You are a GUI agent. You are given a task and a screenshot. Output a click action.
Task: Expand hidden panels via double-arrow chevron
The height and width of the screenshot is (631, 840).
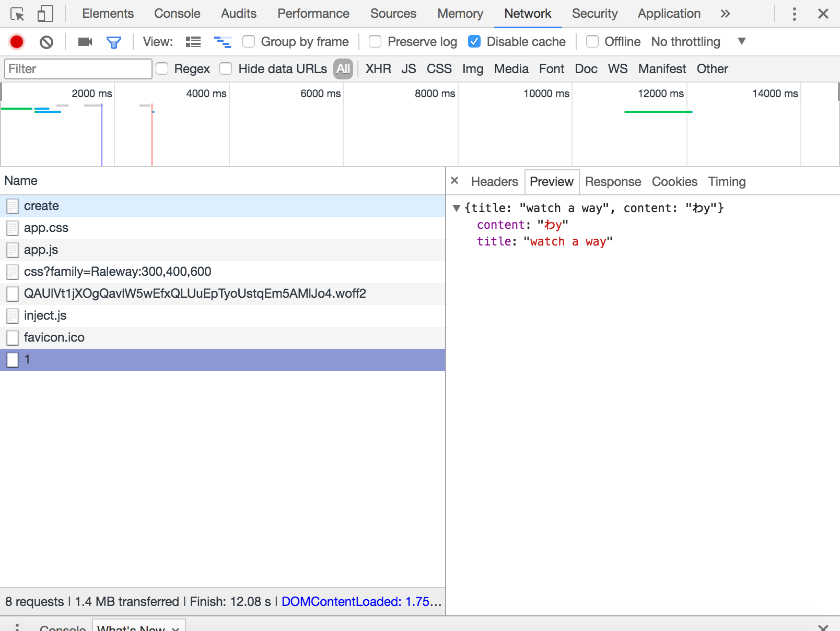(725, 13)
